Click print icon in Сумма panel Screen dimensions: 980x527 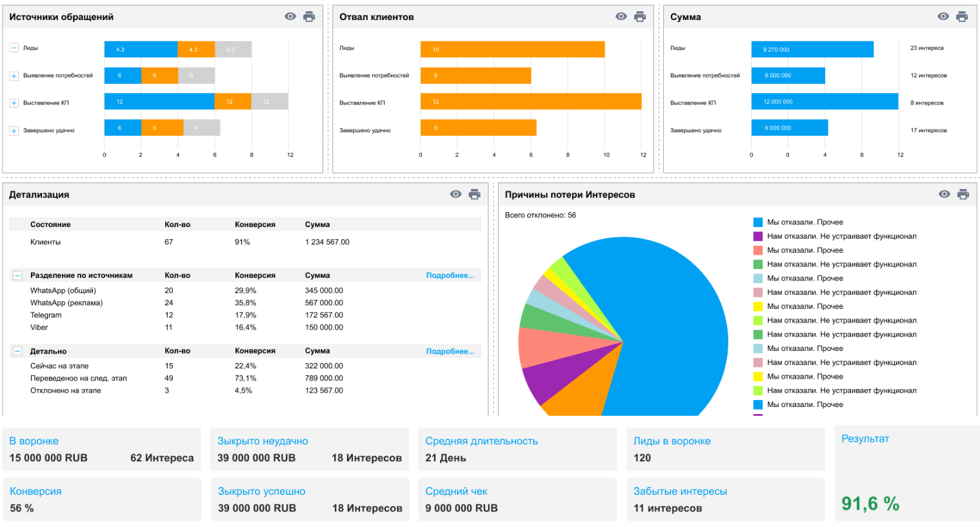tap(962, 17)
